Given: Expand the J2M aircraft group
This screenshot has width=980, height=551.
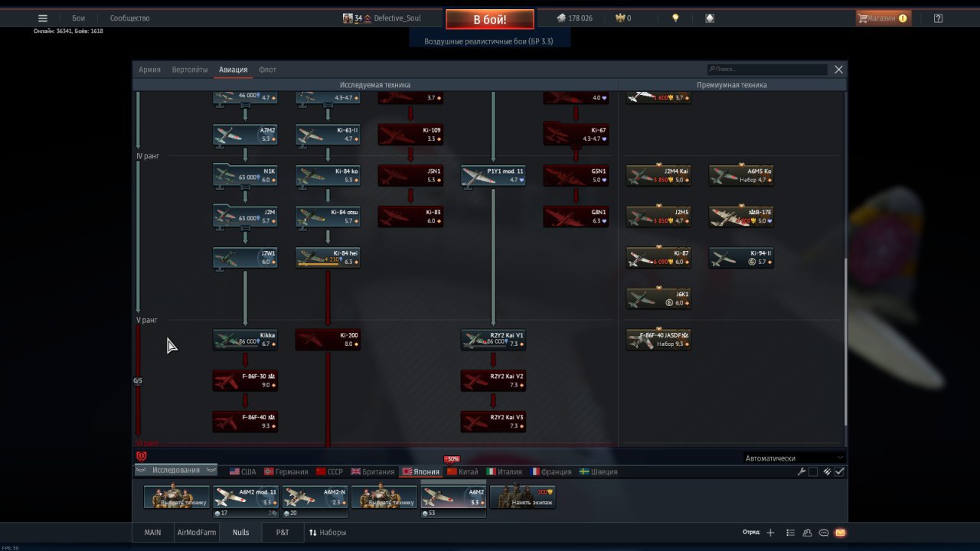Looking at the screenshot, I should [x=245, y=217].
